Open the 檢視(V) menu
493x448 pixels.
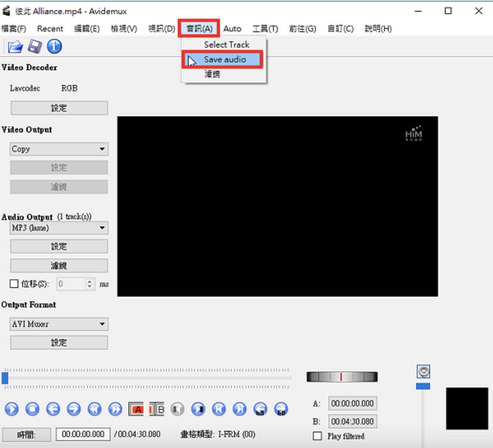click(124, 28)
